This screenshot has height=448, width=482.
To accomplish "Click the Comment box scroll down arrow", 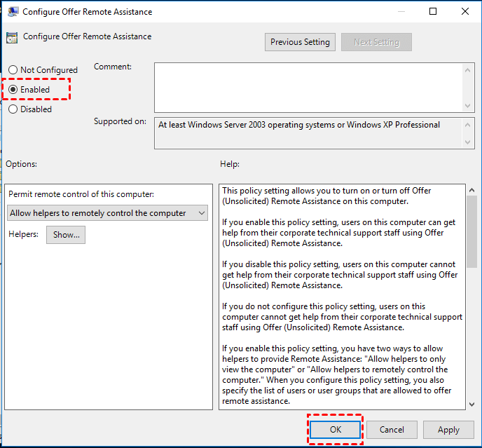I will pos(469,105).
